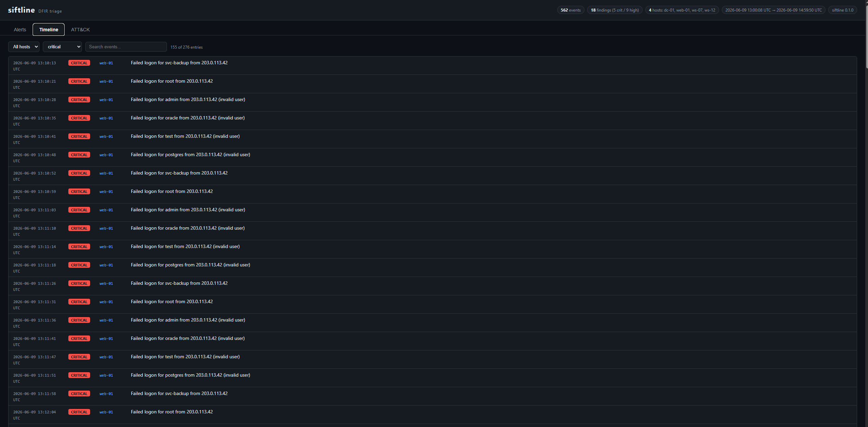Screen dimensions: 868x427
Task: Open the 13:10:41 failed logon for test event
Action: point(432,139)
